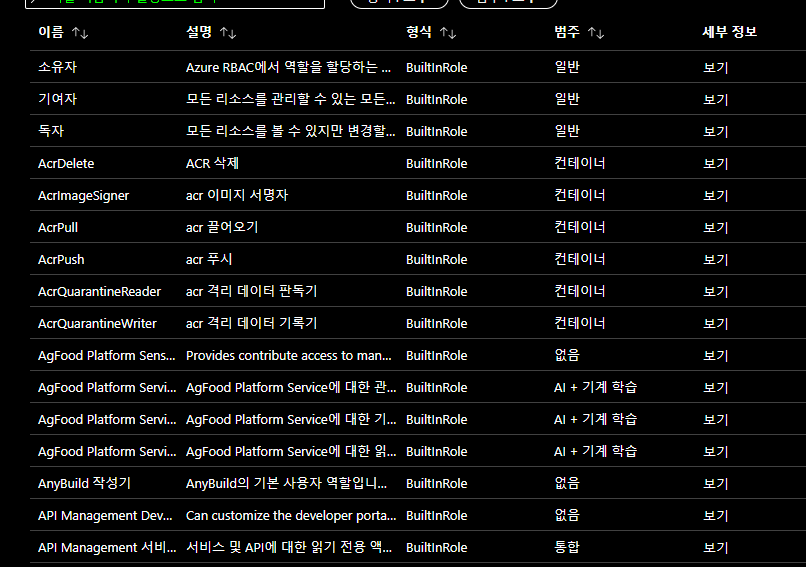
Task: View details of the AcrPull role
Action: (x=716, y=227)
